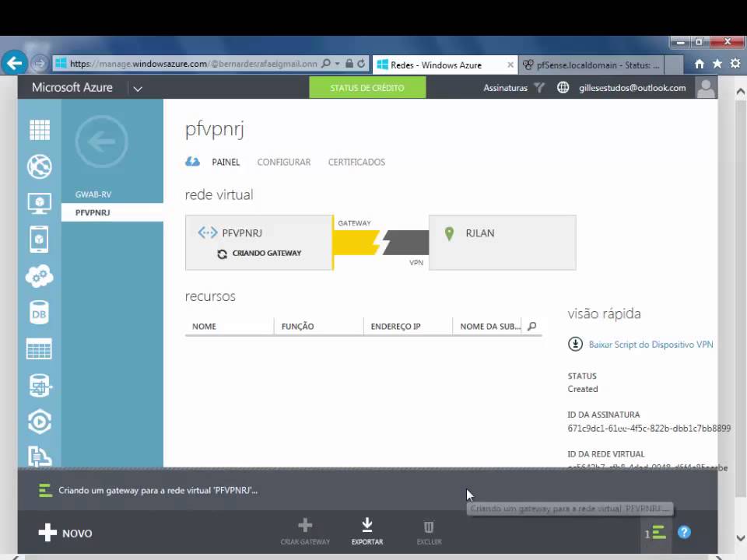Screen dimensions: 747x560
Task: Click the RJLAN local network box
Action: click(x=502, y=243)
